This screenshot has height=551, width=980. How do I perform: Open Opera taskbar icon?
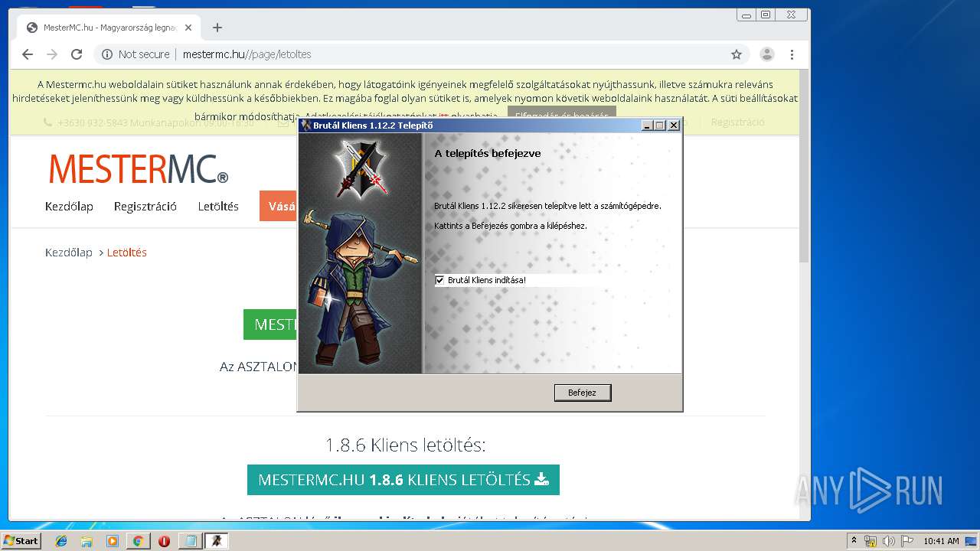(x=164, y=541)
